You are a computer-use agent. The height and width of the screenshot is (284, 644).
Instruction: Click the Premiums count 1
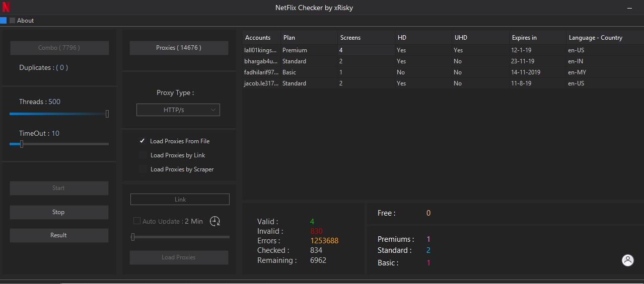point(428,239)
